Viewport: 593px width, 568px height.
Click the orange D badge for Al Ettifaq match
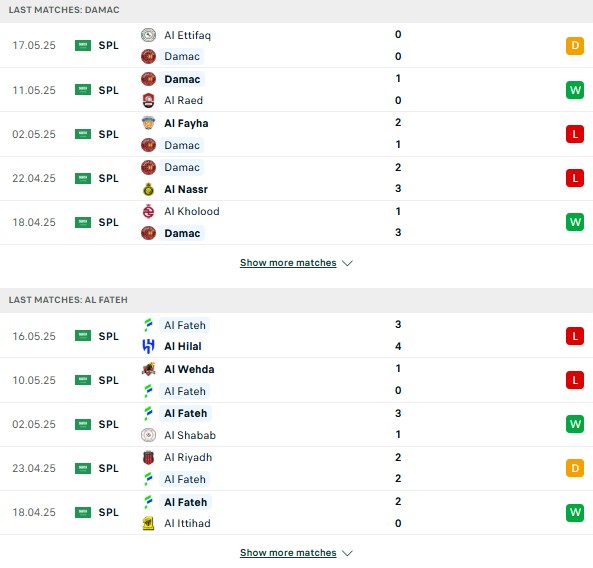point(575,46)
